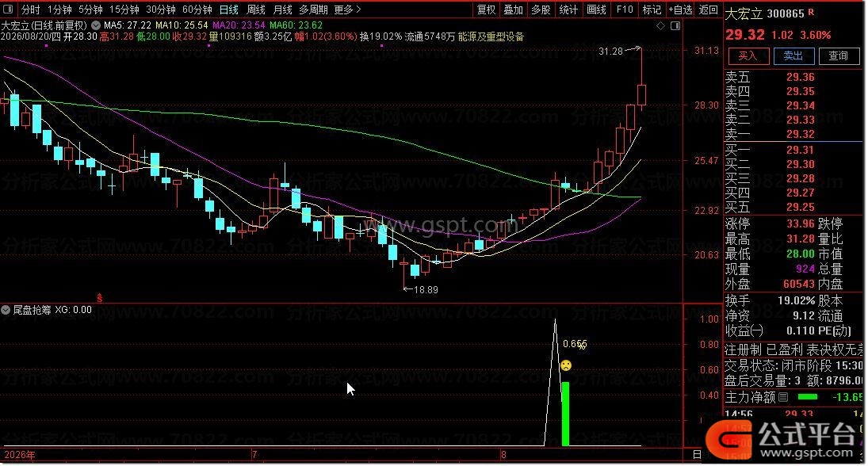The image size is (868, 466).
Task: Click the green 主力净额 bar indicator
Action: [808, 397]
